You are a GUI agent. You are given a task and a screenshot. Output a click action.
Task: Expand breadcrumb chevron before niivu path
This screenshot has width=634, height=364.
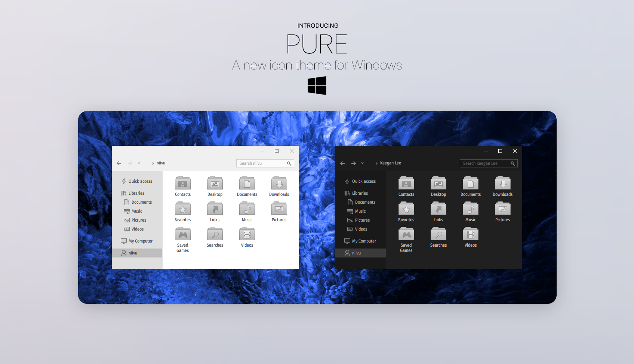[153, 163]
